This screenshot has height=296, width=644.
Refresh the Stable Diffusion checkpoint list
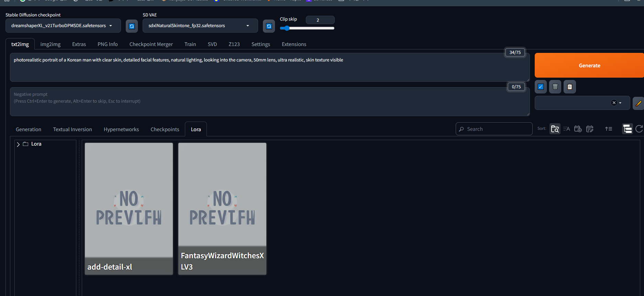coord(132,26)
